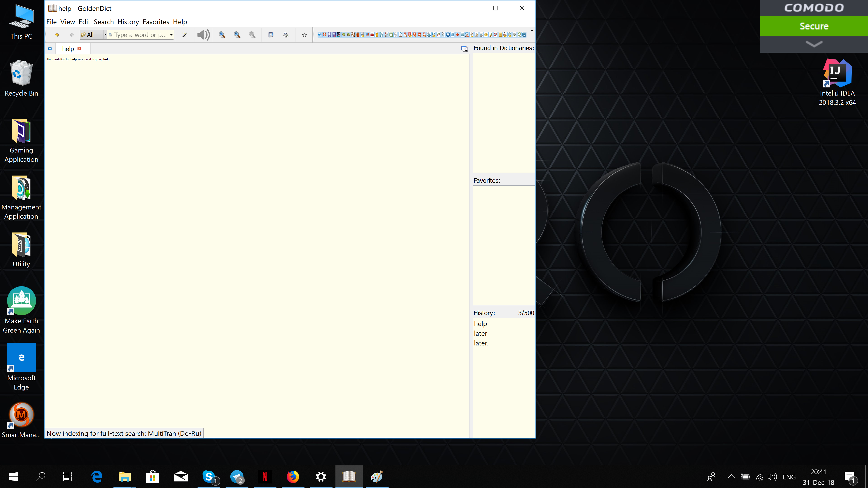Open the All dictionary group dropdown
Image resolution: width=868 pixels, height=488 pixels.
tap(105, 35)
